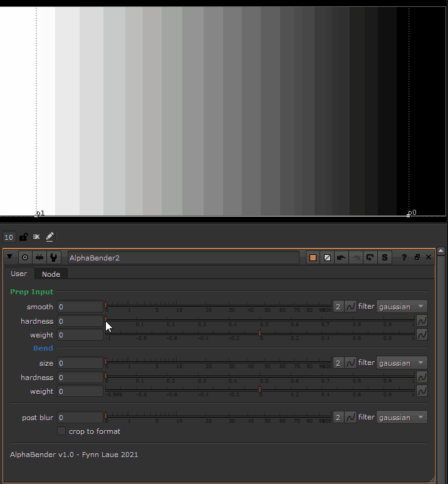This screenshot has width=448, height=484.
Task: Toggle the properties bin lock icon
Action: coord(23,237)
